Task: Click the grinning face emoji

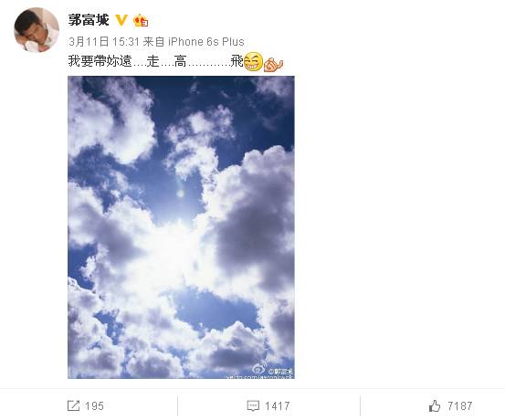Action: [253, 61]
